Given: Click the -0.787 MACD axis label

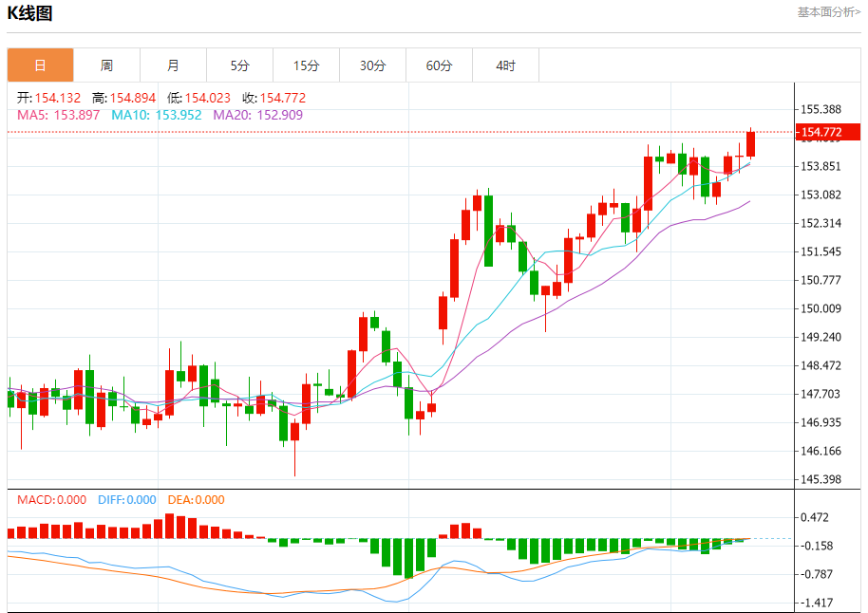Looking at the screenshot, I should pos(817,574).
